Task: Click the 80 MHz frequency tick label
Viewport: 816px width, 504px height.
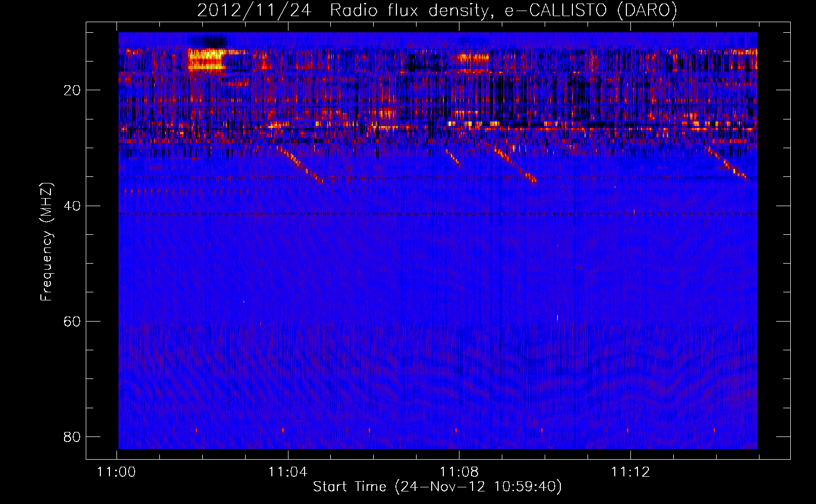Action: click(72, 436)
